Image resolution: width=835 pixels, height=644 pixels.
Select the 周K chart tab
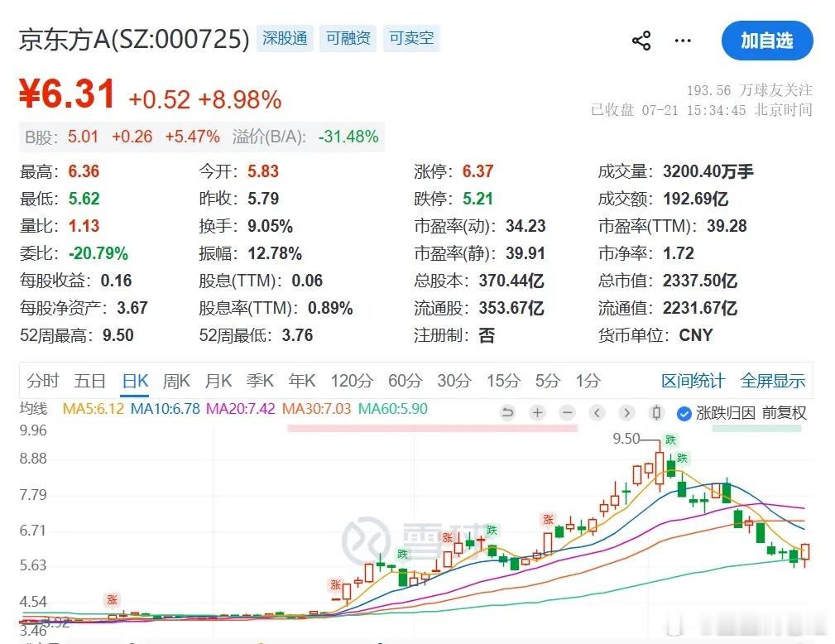click(176, 381)
